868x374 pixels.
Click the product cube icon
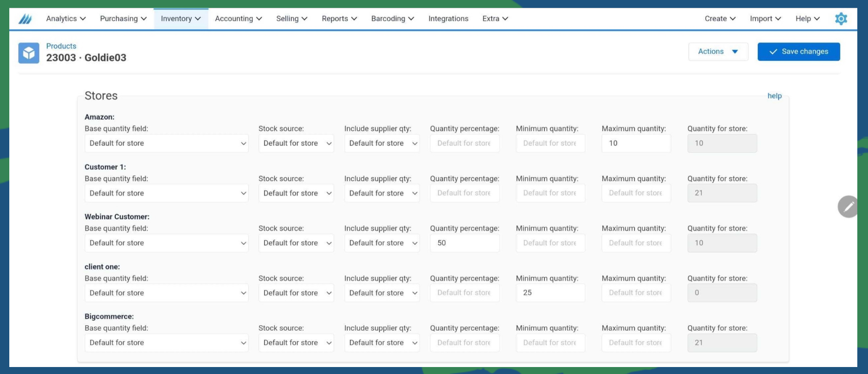[x=29, y=53]
